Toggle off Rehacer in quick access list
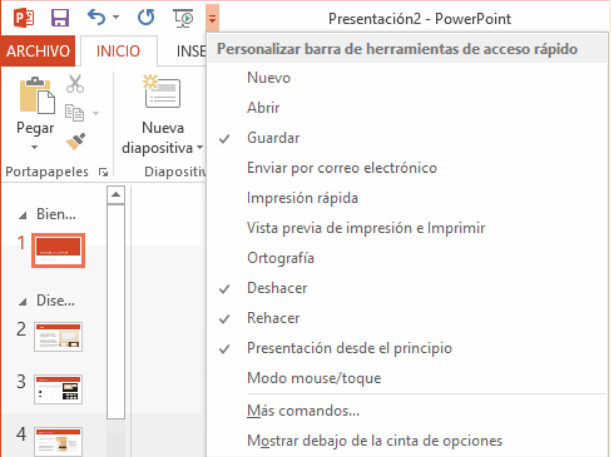The image size is (611, 457). click(x=273, y=318)
